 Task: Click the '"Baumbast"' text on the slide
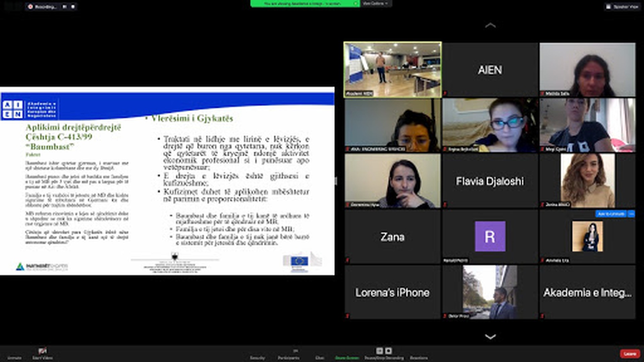tap(50, 147)
